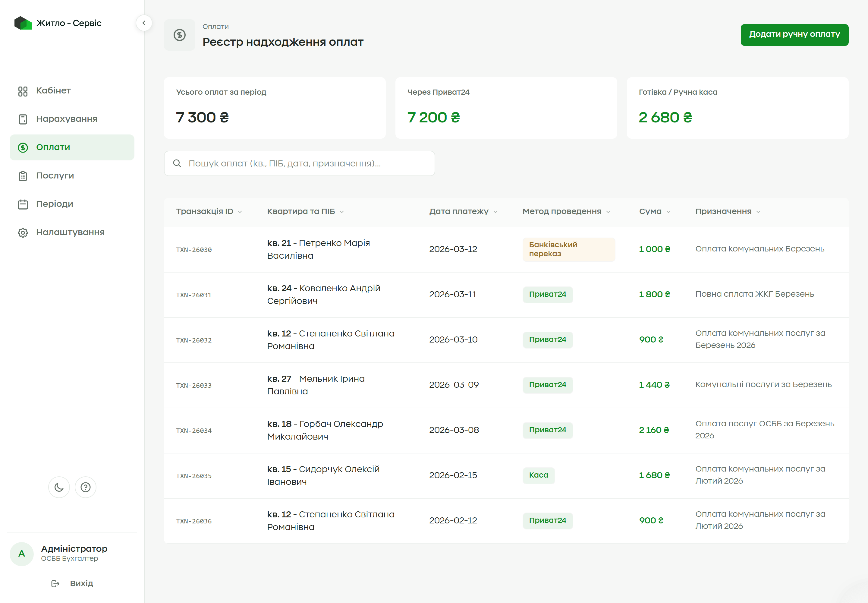The image size is (868, 603).
Task: Toggle dark mode with the moon icon
Action: pos(59,488)
